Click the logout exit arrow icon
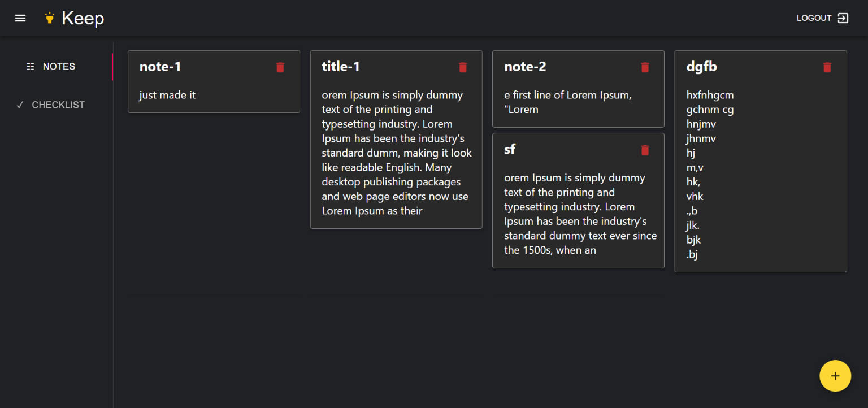 (843, 18)
